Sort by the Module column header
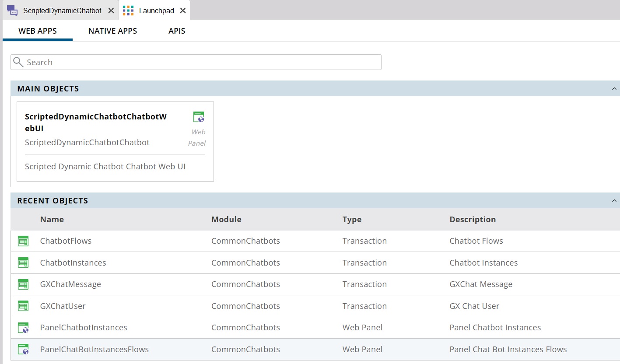 pyautogui.click(x=226, y=220)
